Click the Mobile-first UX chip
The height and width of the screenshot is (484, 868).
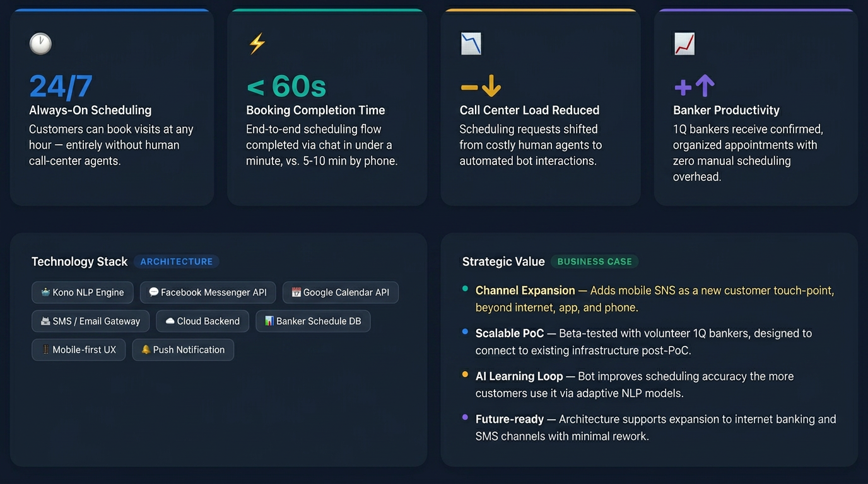tap(78, 350)
